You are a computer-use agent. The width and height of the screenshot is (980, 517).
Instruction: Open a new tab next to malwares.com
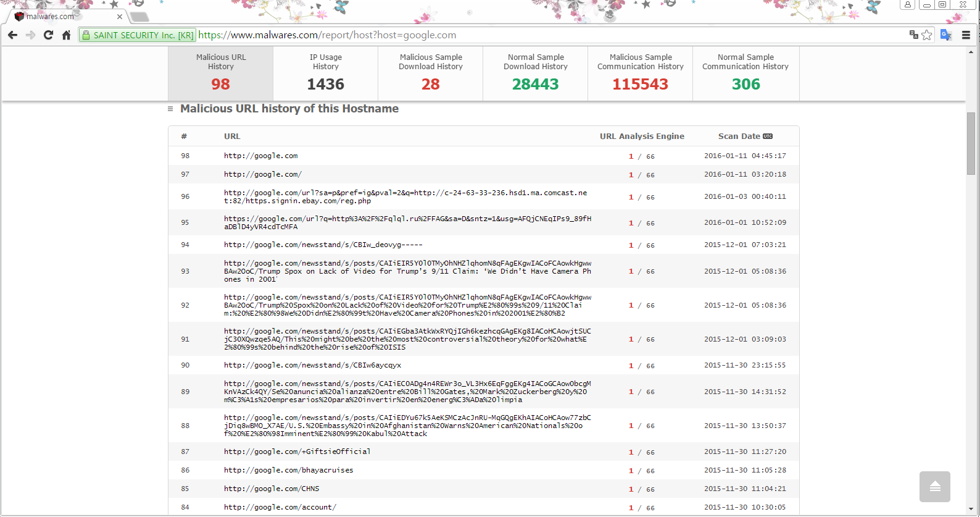pos(139,17)
